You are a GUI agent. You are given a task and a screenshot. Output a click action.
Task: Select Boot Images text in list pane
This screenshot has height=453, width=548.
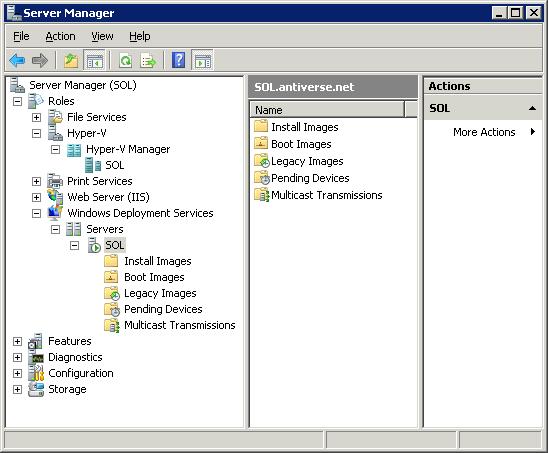tap(301, 144)
